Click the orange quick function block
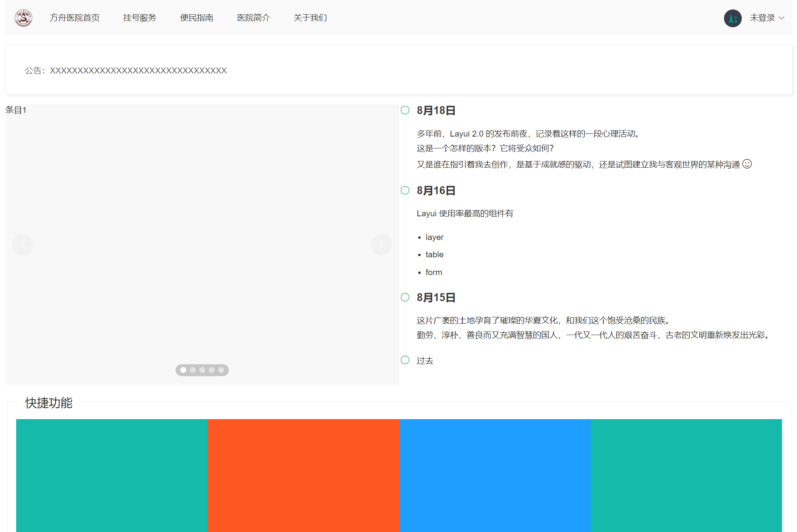Image resolution: width=797 pixels, height=532 pixels. 303,475
